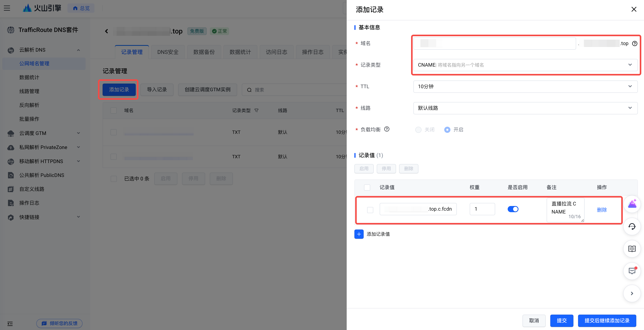Open 线路管理 in the sidebar
This screenshot has width=644, height=330.
tap(29, 91)
